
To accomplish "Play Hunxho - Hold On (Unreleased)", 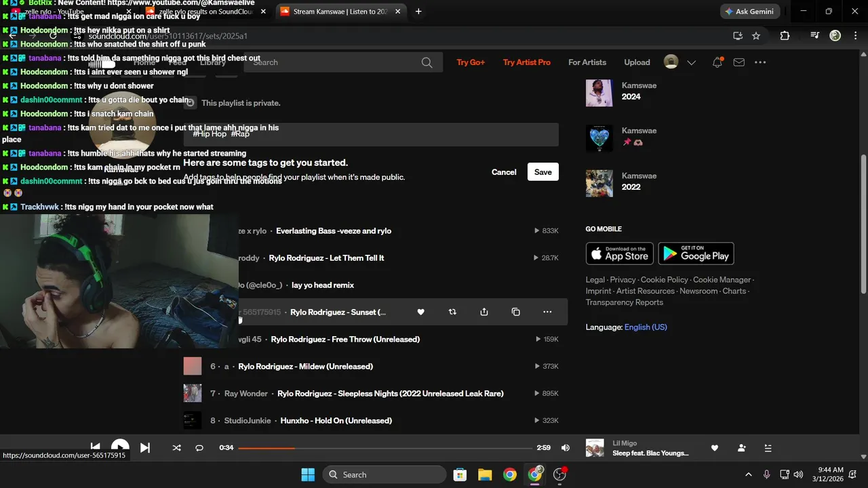I will (x=336, y=421).
